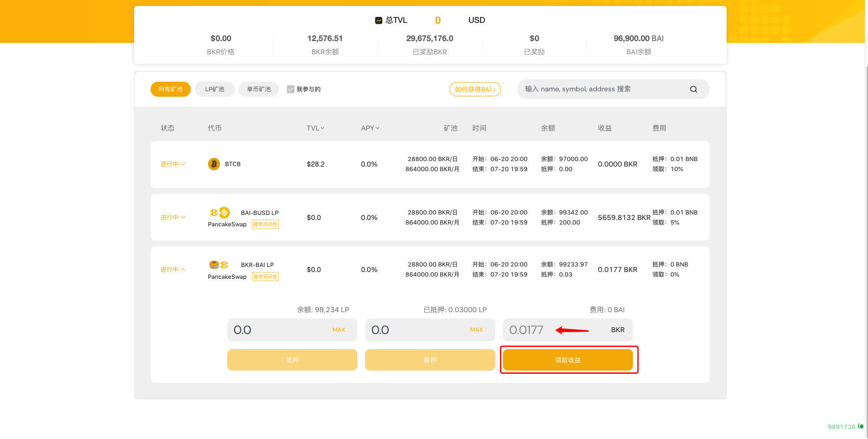Click the BKR-BAI LP pair icon
This screenshot has height=439, width=868.
[219, 265]
